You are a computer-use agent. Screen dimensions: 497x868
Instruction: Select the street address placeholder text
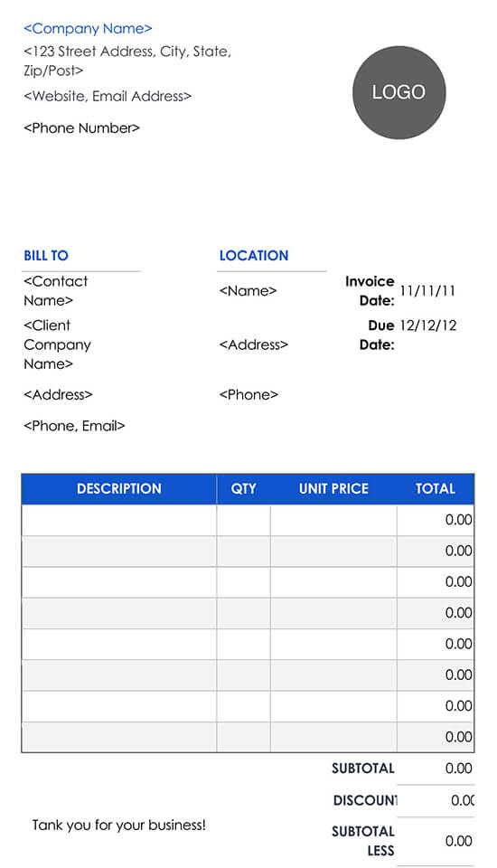point(127,61)
